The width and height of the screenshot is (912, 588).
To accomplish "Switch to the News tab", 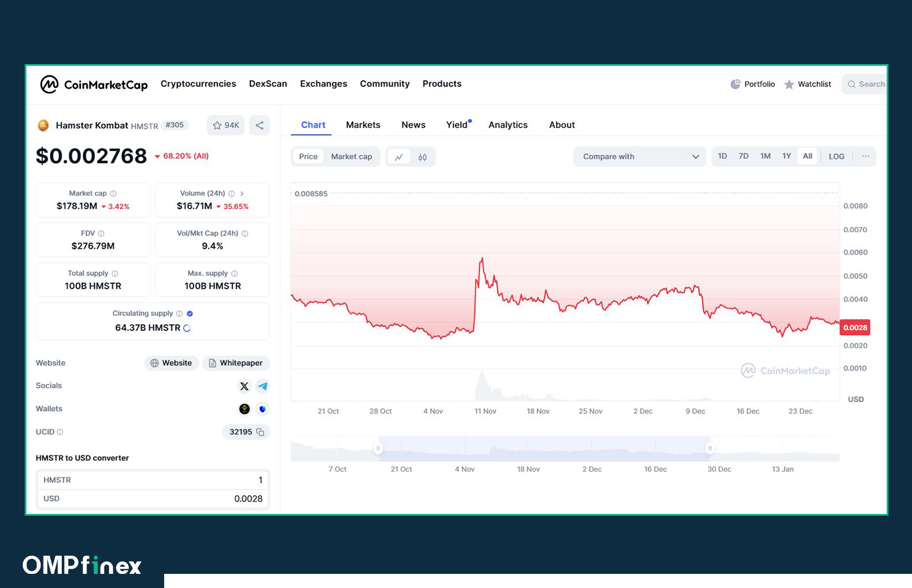I will click(x=414, y=125).
